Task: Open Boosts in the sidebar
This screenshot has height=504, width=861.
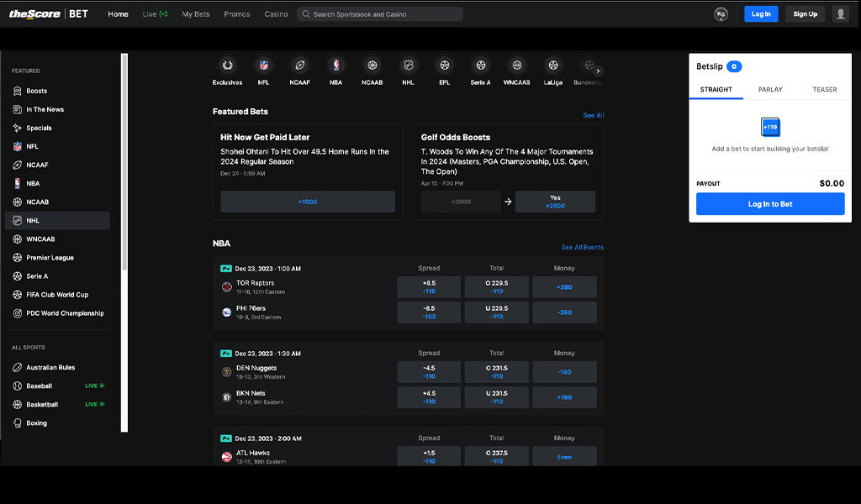Action: [x=58, y=91]
